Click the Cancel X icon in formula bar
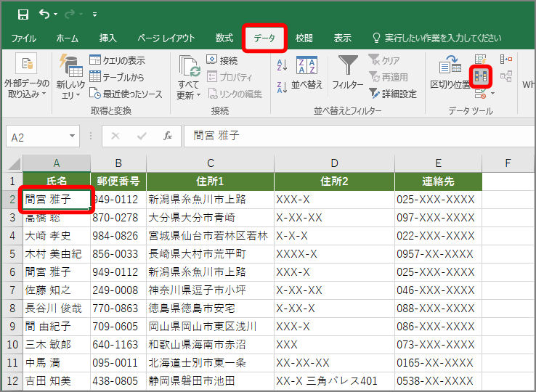The width and height of the screenshot is (536, 392). tap(115, 136)
